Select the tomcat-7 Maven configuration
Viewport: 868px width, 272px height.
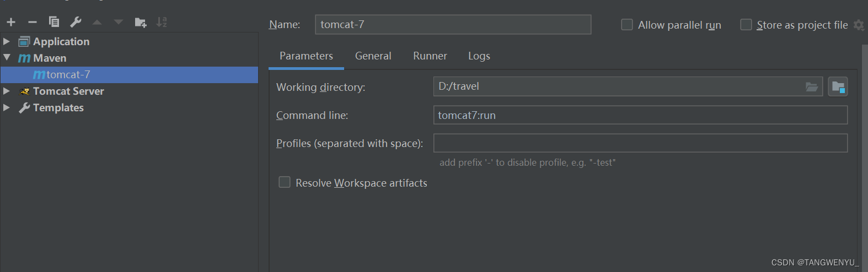pyautogui.click(x=129, y=74)
